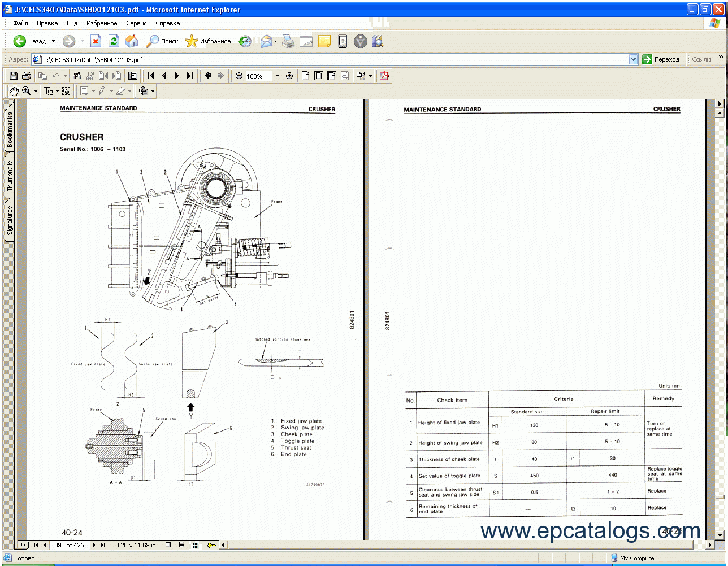Open the Вид menu
The height and width of the screenshot is (566, 728).
click(72, 23)
